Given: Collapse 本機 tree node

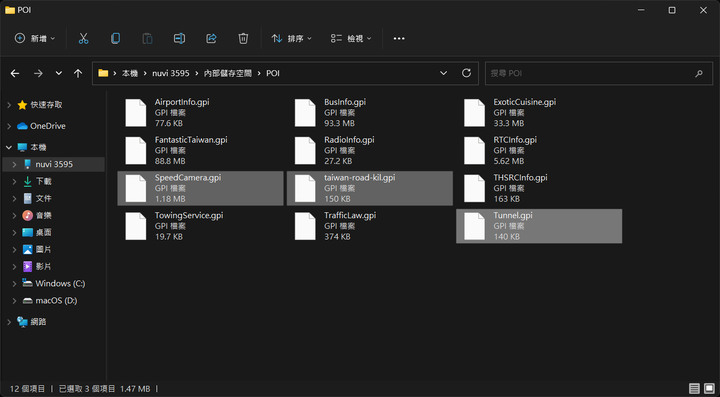Looking at the screenshot, I should point(9,147).
